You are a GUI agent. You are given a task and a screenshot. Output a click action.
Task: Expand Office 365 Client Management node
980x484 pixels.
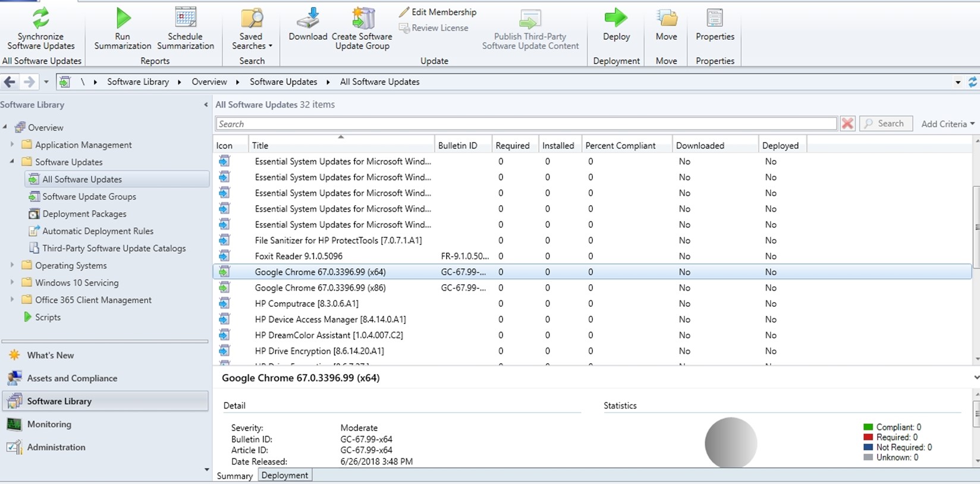(12, 300)
